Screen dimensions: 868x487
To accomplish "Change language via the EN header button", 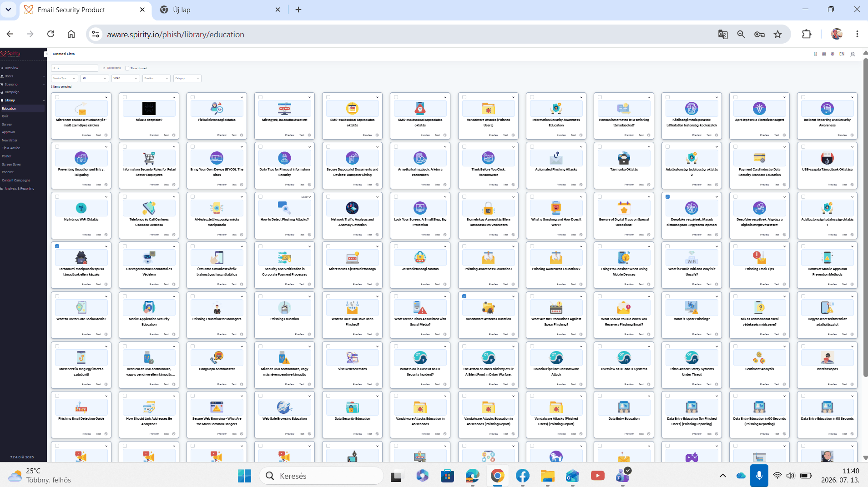I will tap(842, 54).
